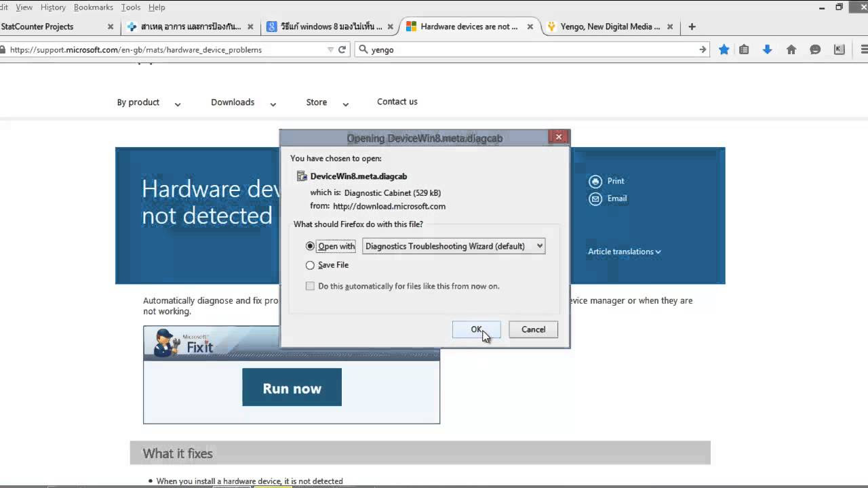868x488 pixels.
Task: Open the Firefox hamburger menu
Action: (x=864, y=49)
